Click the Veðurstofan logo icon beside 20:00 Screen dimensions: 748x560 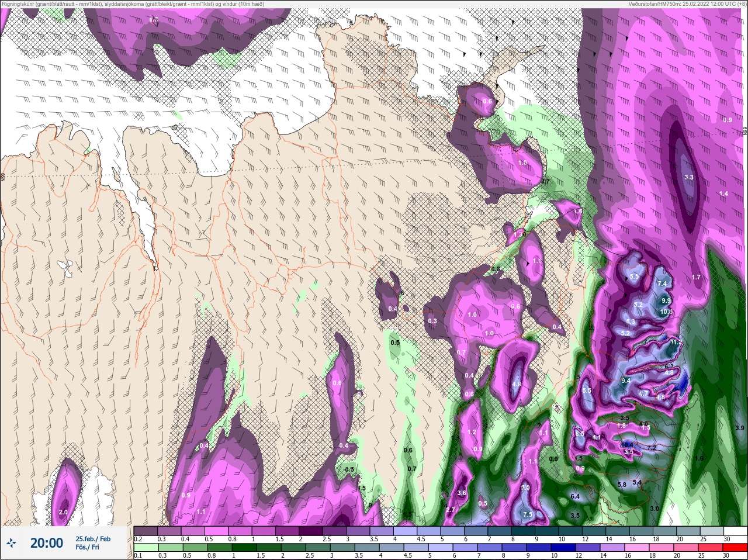[11, 543]
